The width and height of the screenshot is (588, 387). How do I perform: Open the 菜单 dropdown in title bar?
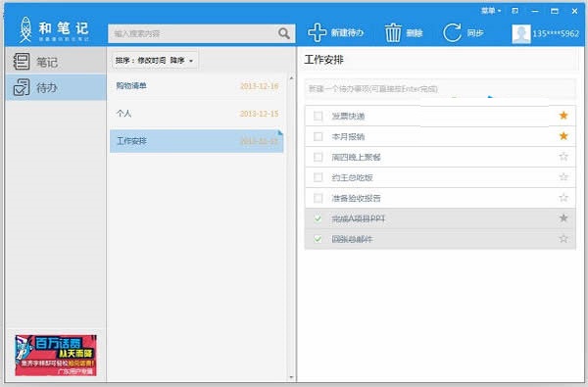491,11
